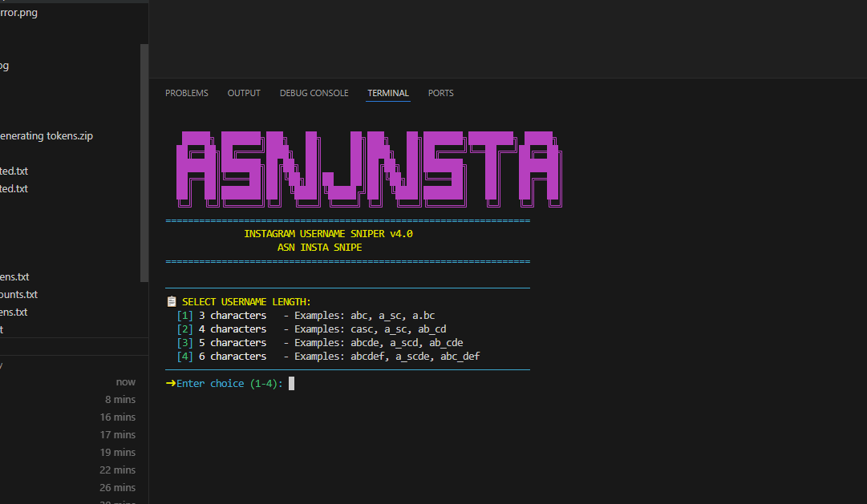
Task: Show the DEBUG CONSOLE tab
Action: [314, 93]
